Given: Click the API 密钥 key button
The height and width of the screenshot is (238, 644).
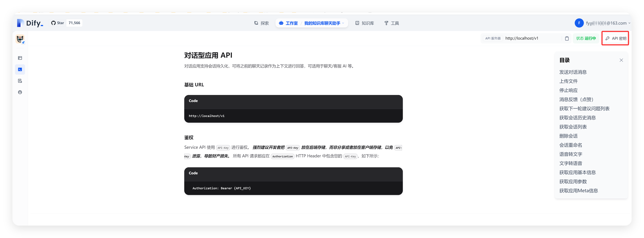Looking at the screenshot, I should tap(615, 38).
